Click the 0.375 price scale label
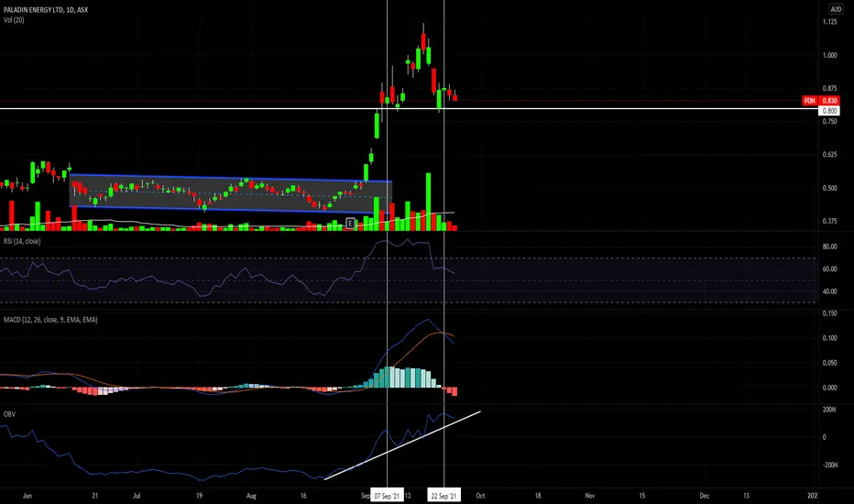 (829, 221)
